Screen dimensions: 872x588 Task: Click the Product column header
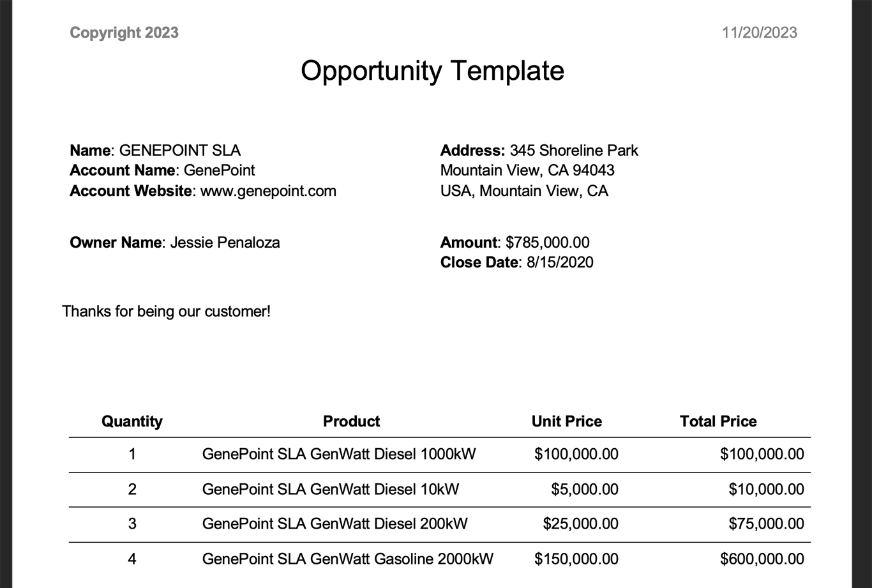351,421
